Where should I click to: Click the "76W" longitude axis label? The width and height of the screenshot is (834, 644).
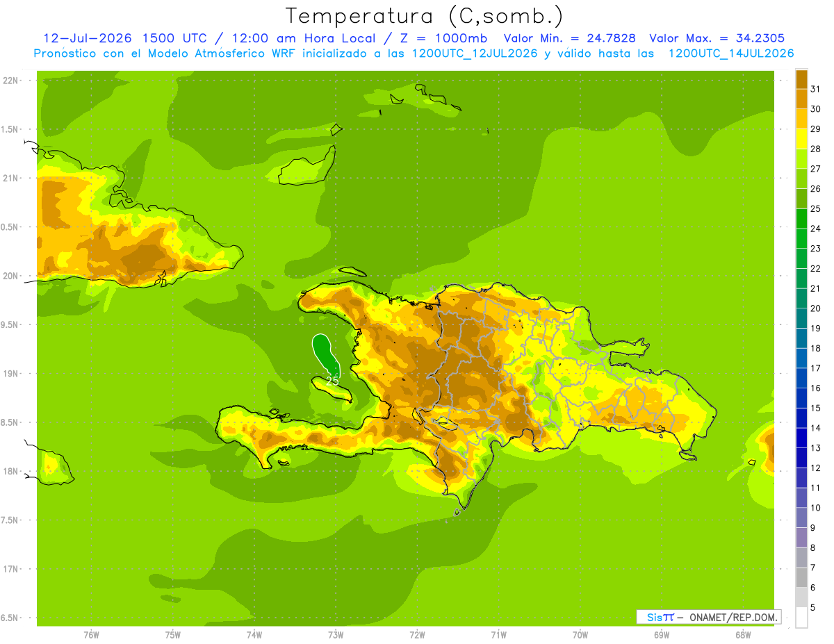click(x=91, y=635)
